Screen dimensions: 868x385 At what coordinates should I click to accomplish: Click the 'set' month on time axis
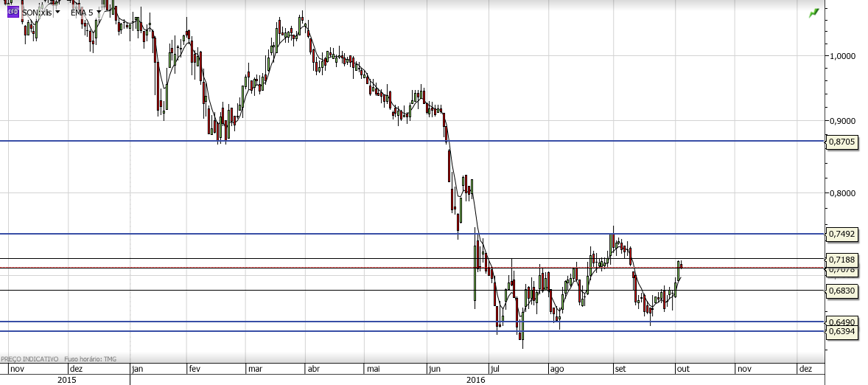click(x=620, y=369)
